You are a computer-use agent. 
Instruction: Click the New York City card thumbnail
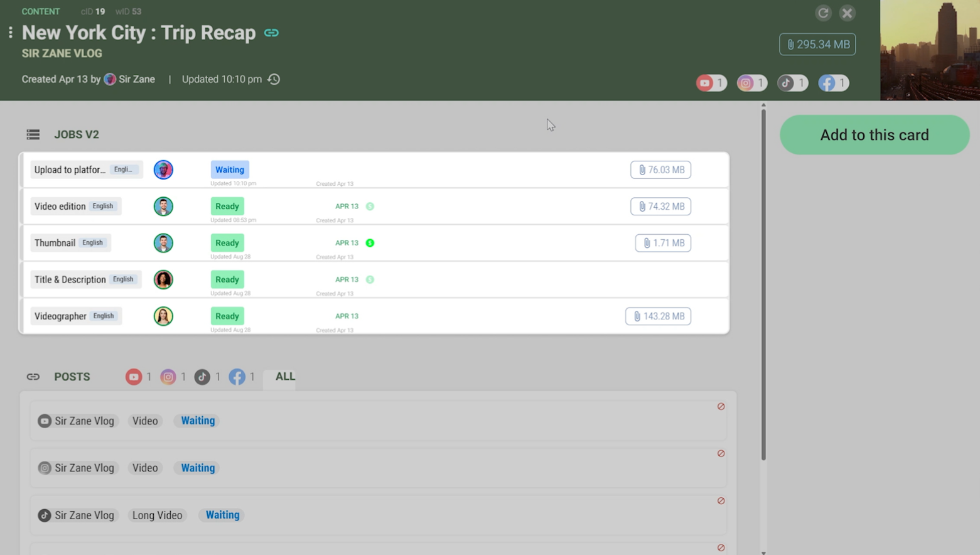929,50
